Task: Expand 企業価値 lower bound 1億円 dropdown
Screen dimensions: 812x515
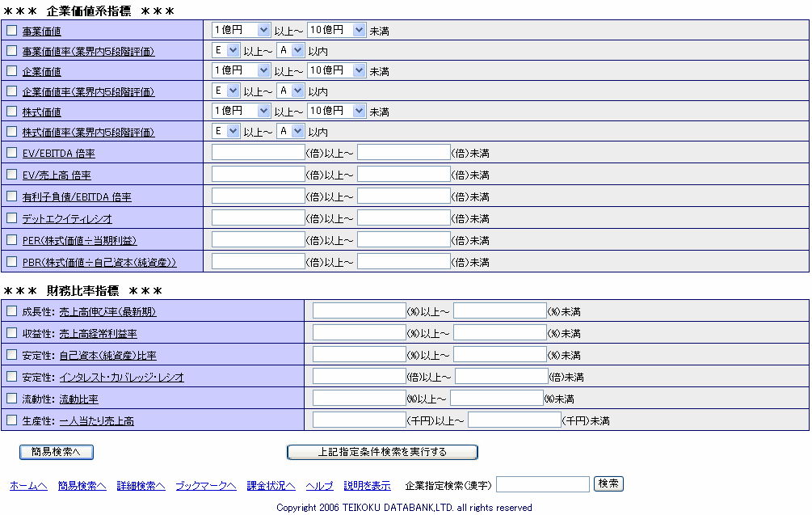Action: [x=242, y=70]
